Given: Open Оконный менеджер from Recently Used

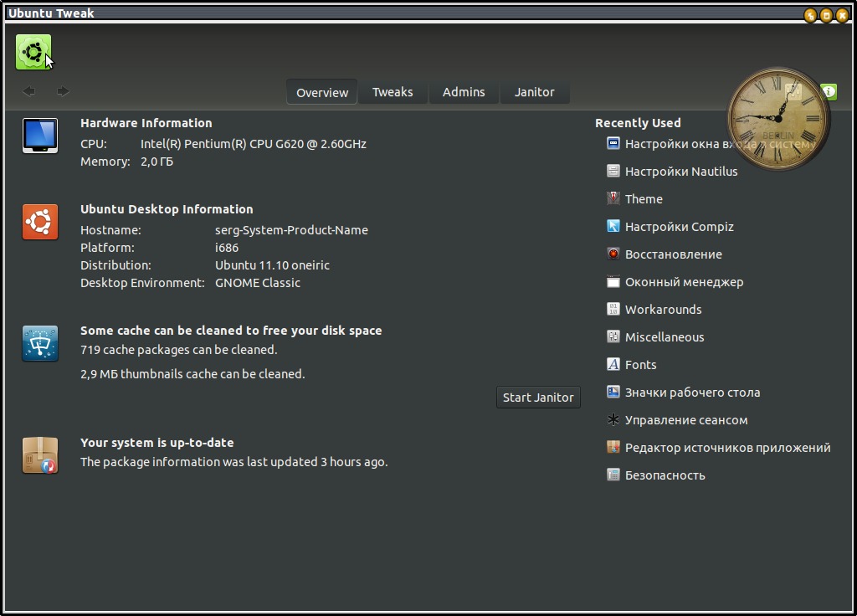Looking at the screenshot, I should 685,282.
